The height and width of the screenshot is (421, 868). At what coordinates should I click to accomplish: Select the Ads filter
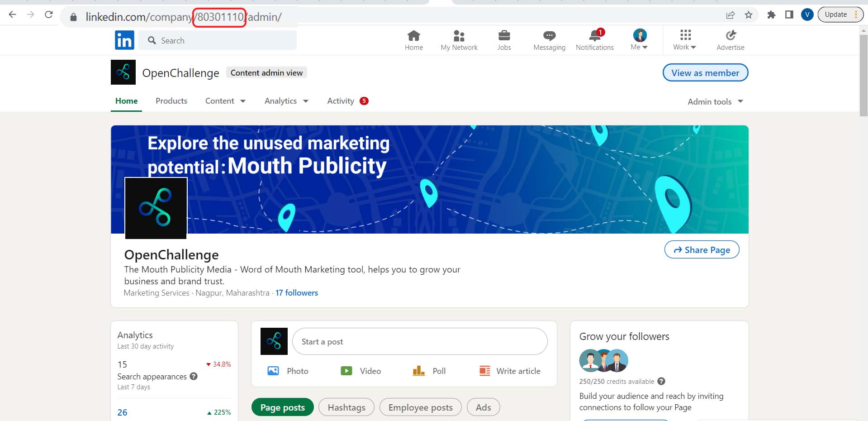click(483, 407)
